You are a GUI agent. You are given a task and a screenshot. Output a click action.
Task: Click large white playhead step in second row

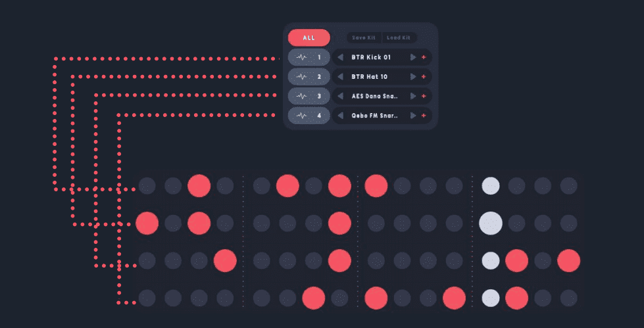coord(491,223)
